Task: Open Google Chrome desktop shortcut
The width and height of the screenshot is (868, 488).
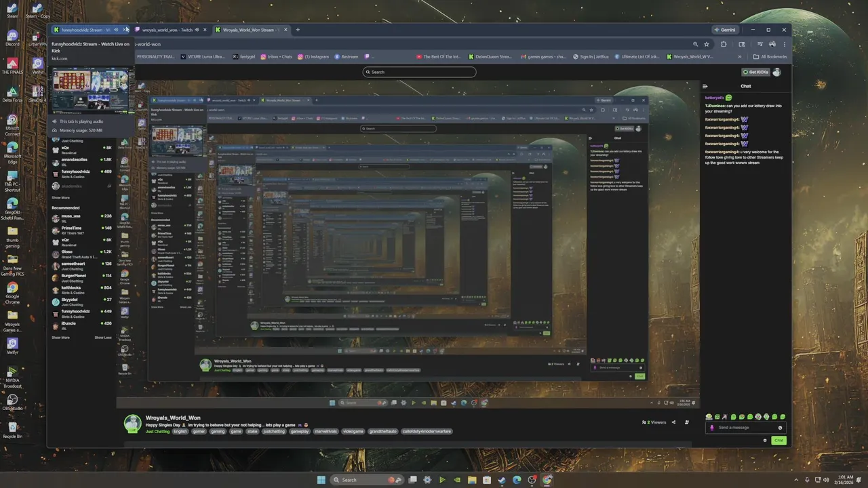Action: (x=12, y=291)
